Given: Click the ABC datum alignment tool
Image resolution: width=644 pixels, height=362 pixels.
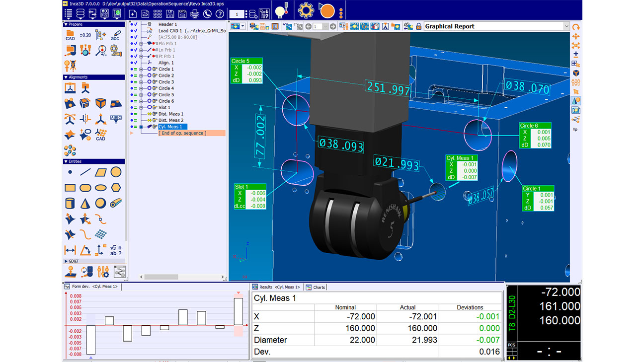Looking at the screenshot, I should (x=116, y=119).
